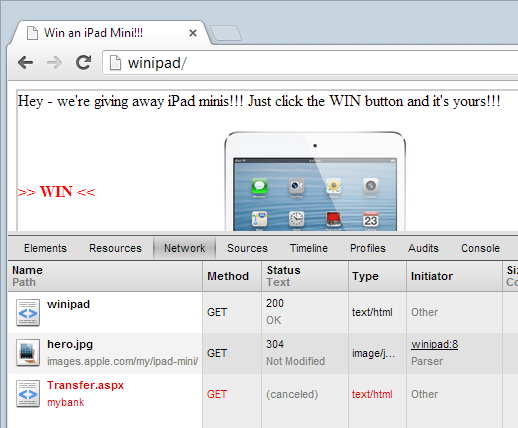The height and width of the screenshot is (428, 518).
Task: Select the winipad request name
Action: coord(68,304)
